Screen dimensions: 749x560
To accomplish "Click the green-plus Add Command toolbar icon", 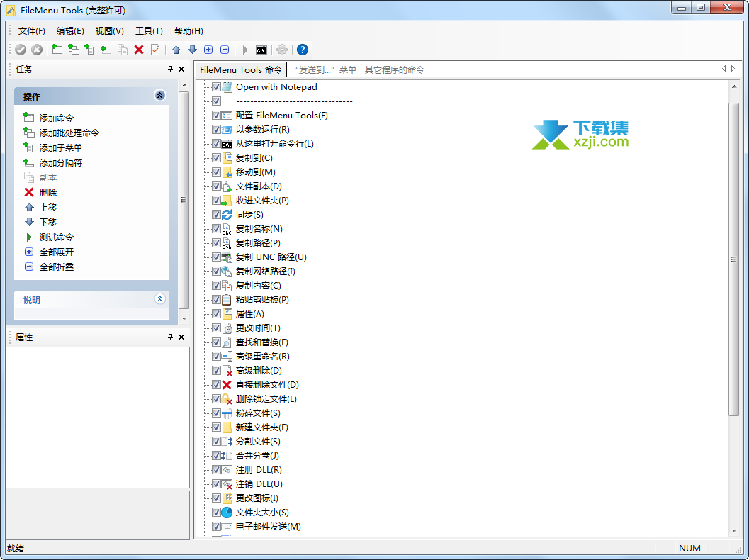I will 57,50.
